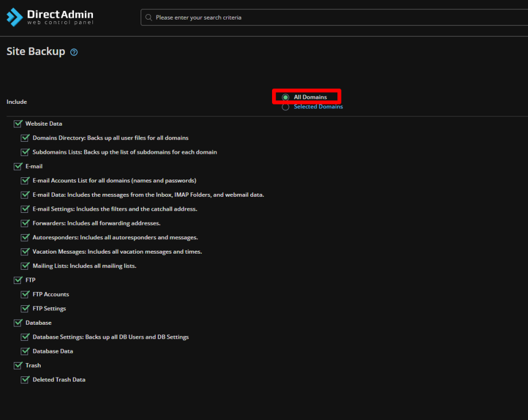Uncheck the Website Data checkbox

tap(17, 123)
